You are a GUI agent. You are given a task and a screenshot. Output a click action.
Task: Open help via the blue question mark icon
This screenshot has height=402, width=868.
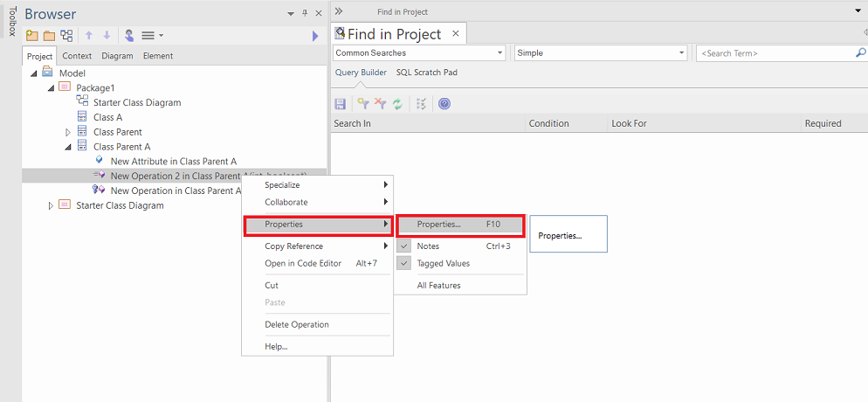pyautogui.click(x=444, y=104)
